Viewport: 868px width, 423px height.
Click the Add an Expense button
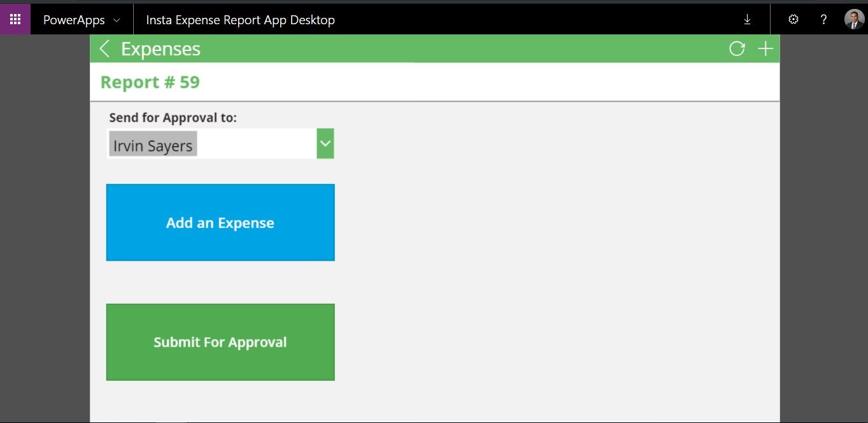pos(220,222)
